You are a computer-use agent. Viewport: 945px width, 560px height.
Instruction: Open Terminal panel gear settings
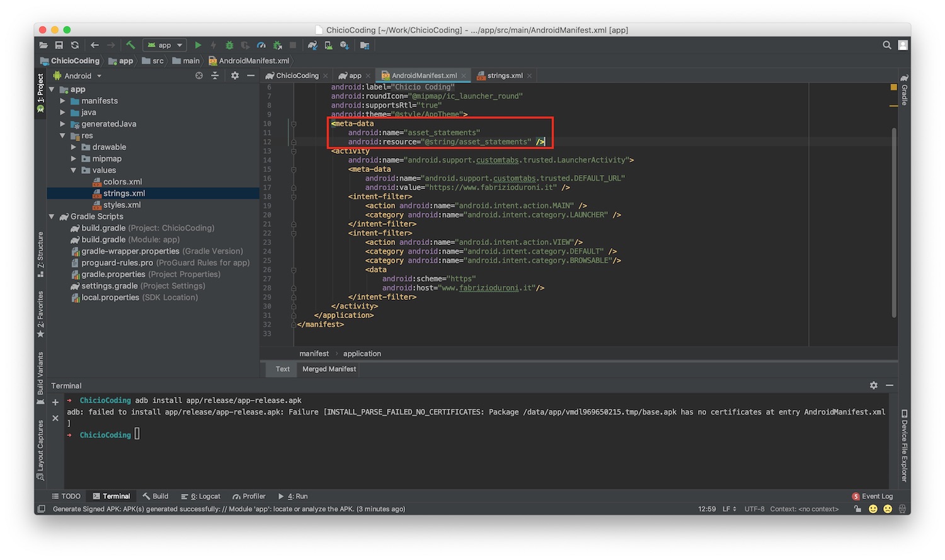pos(874,386)
